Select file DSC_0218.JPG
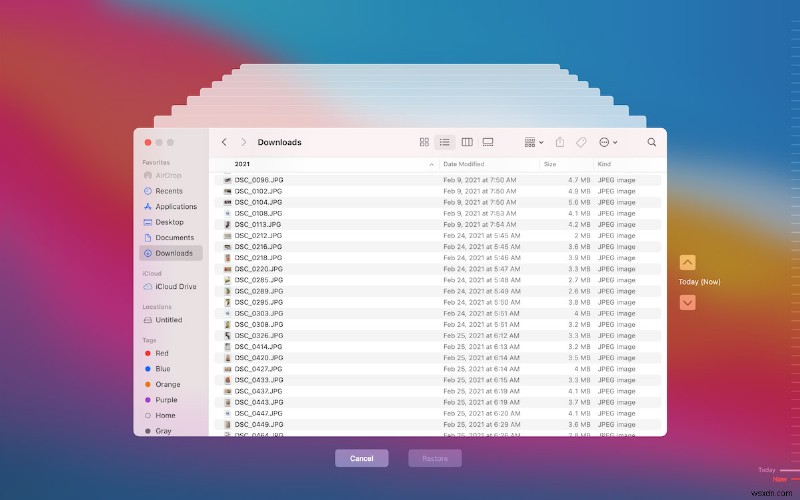 [x=438, y=258]
